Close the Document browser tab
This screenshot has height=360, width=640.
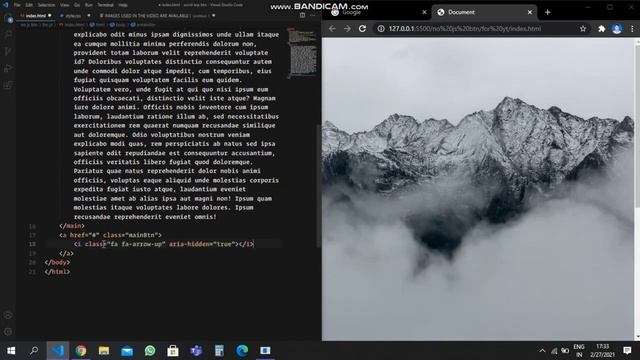click(530, 12)
